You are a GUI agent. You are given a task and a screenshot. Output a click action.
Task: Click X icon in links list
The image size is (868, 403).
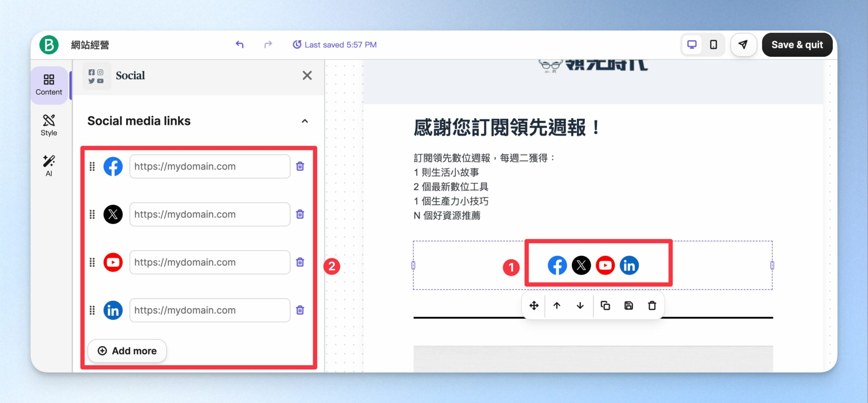point(113,214)
